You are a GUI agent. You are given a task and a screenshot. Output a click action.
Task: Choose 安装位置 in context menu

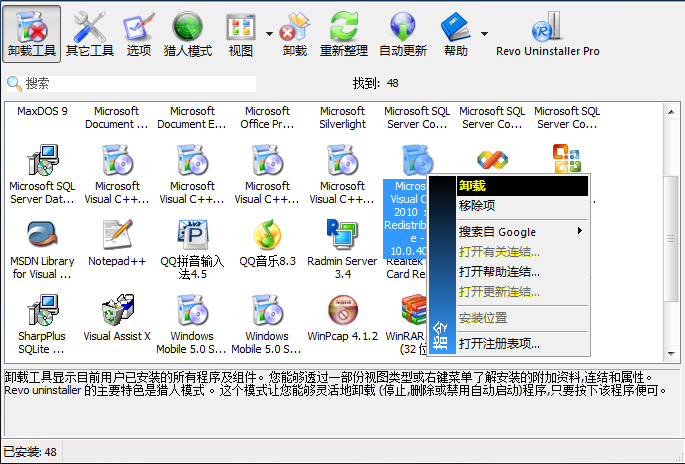pos(522,318)
